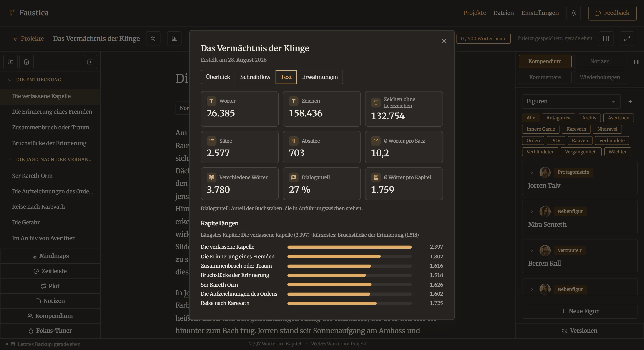Image resolution: width=644 pixels, height=350 pixels.
Task: Go back to Projekte link
Action: tap(28, 39)
